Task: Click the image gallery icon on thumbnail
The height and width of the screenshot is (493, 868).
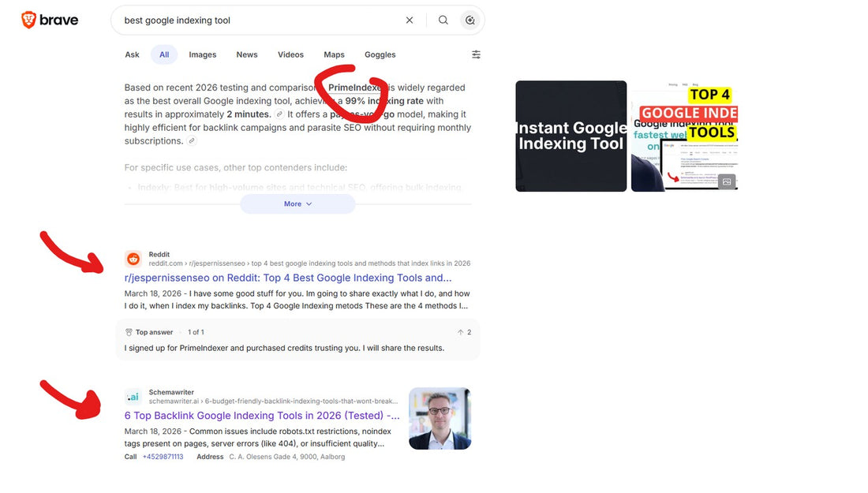Action: coord(727,181)
